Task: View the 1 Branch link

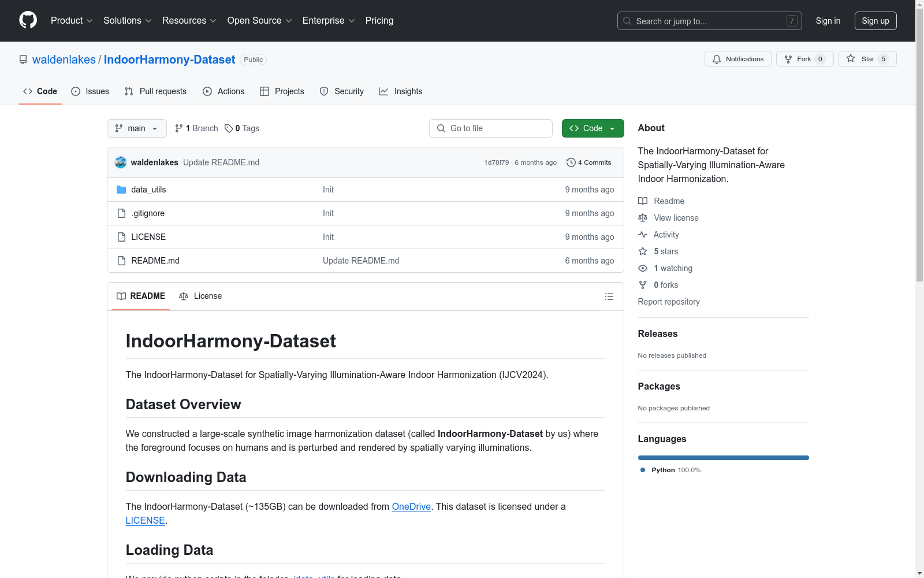Action: [197, 128]
